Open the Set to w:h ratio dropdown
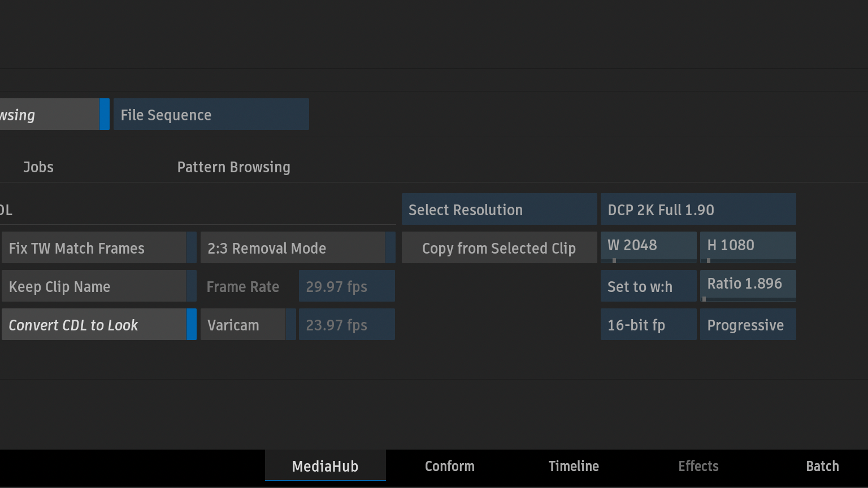Screen dimensions: 868x488 coord(648,286)
